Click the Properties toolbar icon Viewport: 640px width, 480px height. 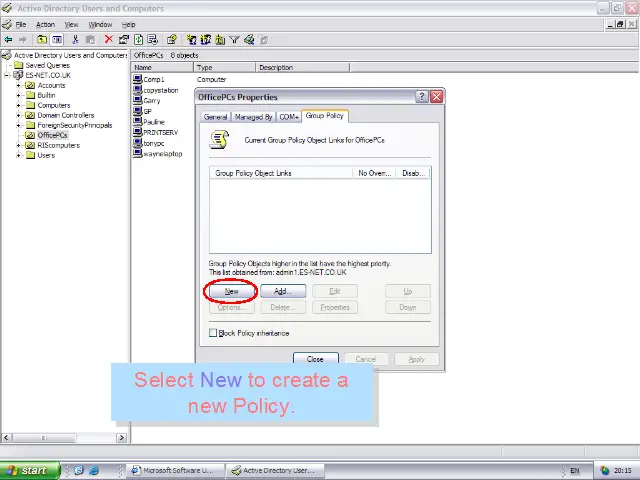123,40
